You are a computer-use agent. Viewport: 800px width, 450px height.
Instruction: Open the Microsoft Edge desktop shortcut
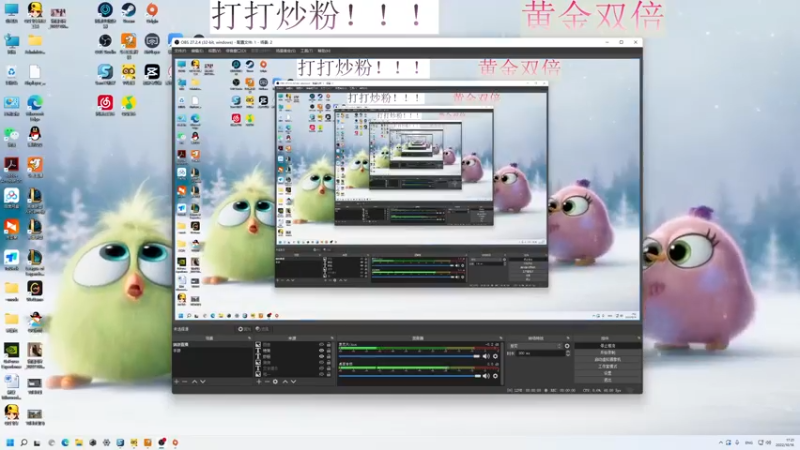[35, 106]
